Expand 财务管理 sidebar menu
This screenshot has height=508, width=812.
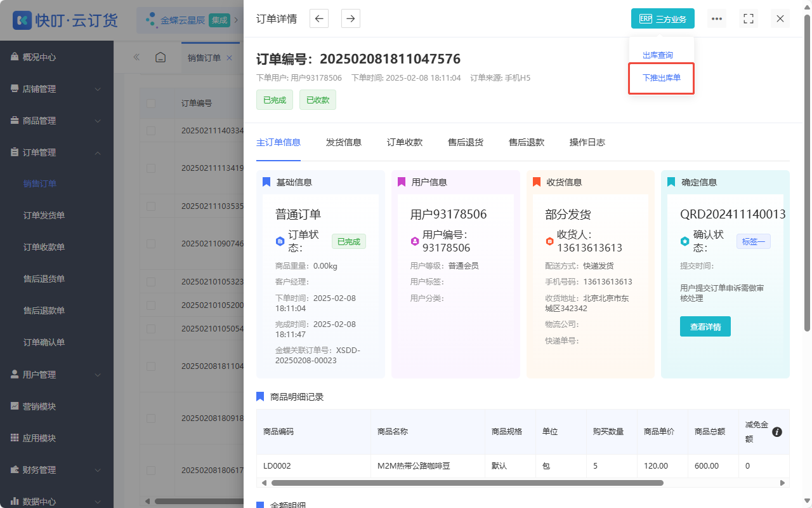(x=56, y=470)
